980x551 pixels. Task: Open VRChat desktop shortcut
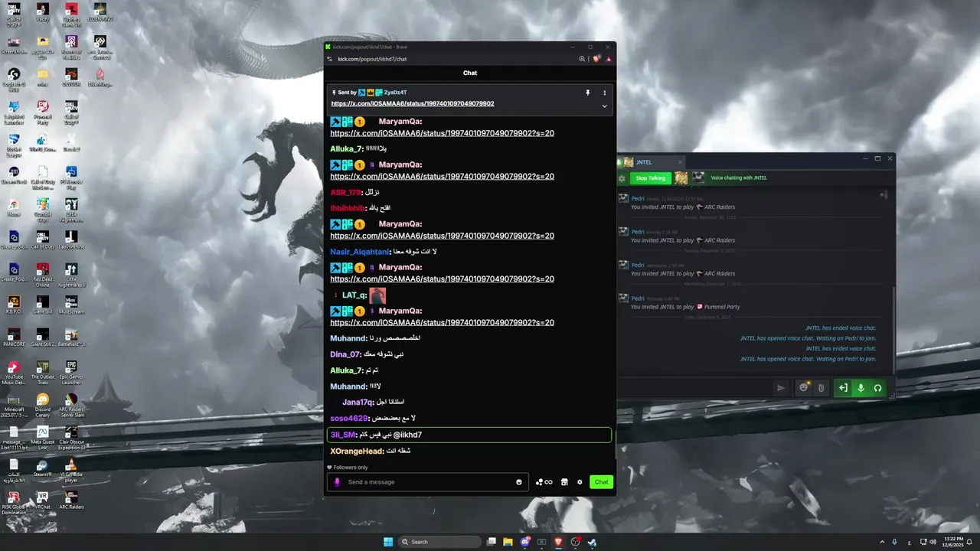pos(42,500)
